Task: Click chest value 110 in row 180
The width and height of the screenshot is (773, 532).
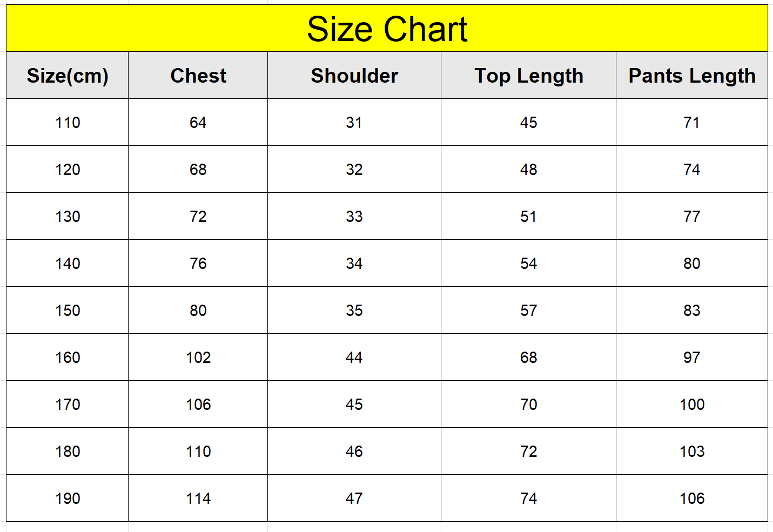Action: click(198, 452)
